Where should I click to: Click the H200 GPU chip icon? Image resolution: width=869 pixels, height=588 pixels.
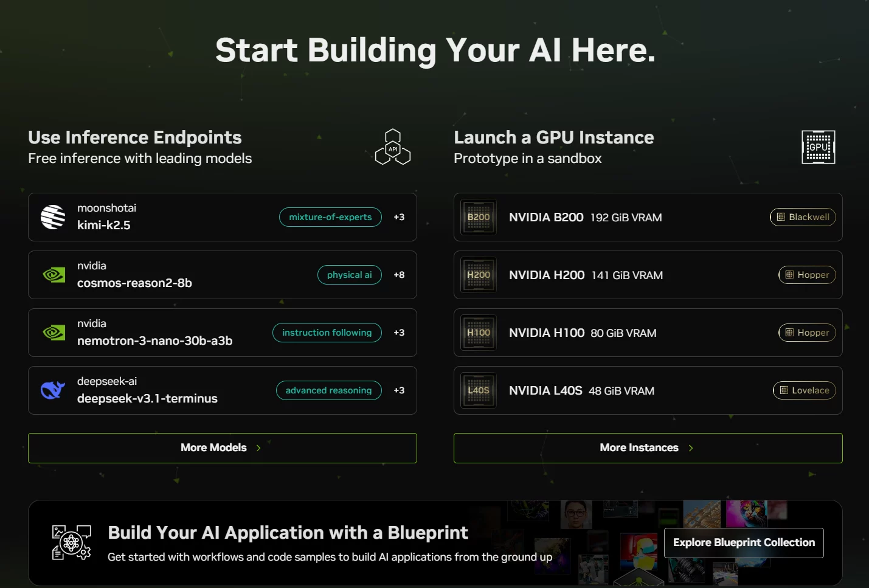[479, 275]
